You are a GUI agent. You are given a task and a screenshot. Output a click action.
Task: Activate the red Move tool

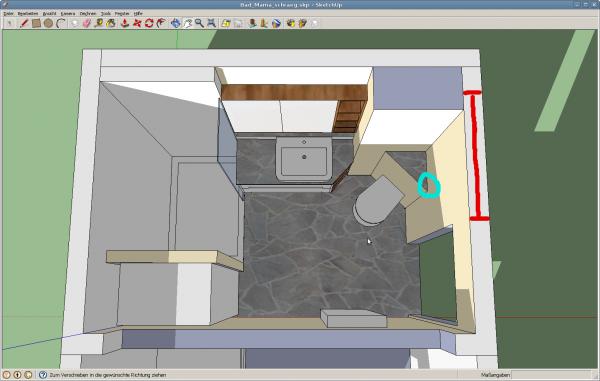point(137,23)
